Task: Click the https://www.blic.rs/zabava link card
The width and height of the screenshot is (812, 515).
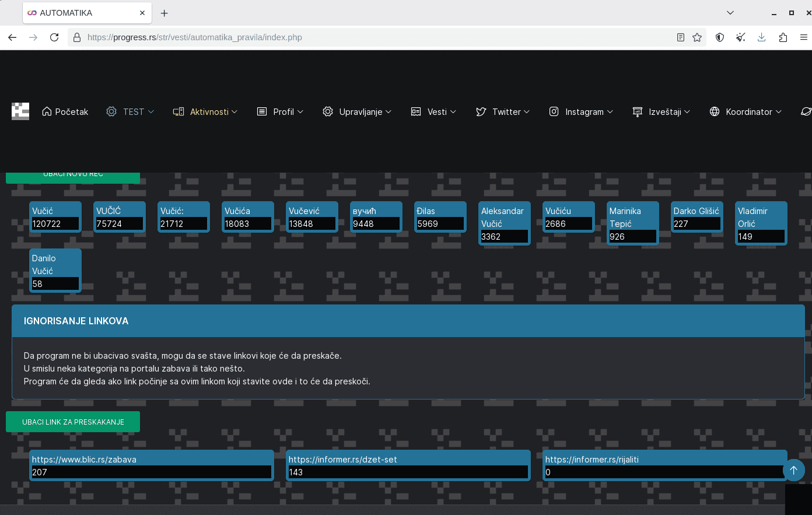Action: point(152,465)
